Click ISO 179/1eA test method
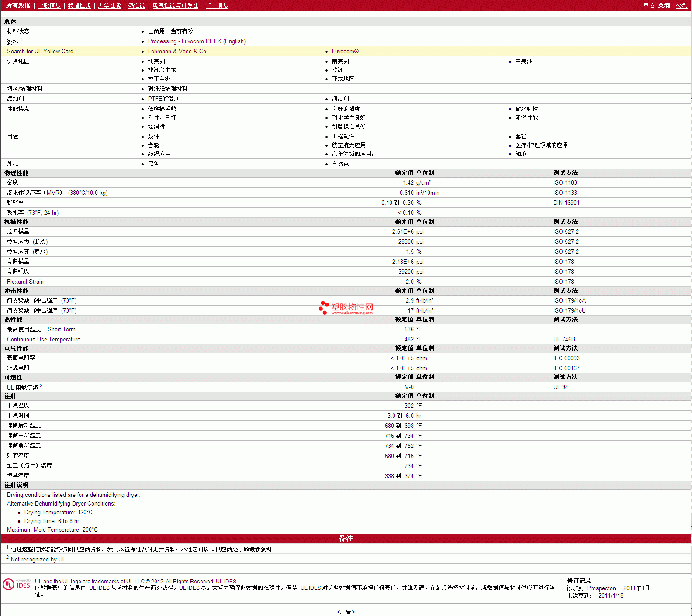Viewport: 692px width, 616px height. pos(569,300)
